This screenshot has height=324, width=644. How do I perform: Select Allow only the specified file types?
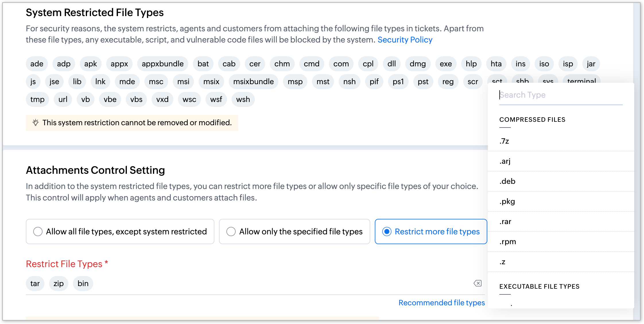[231, 232]
